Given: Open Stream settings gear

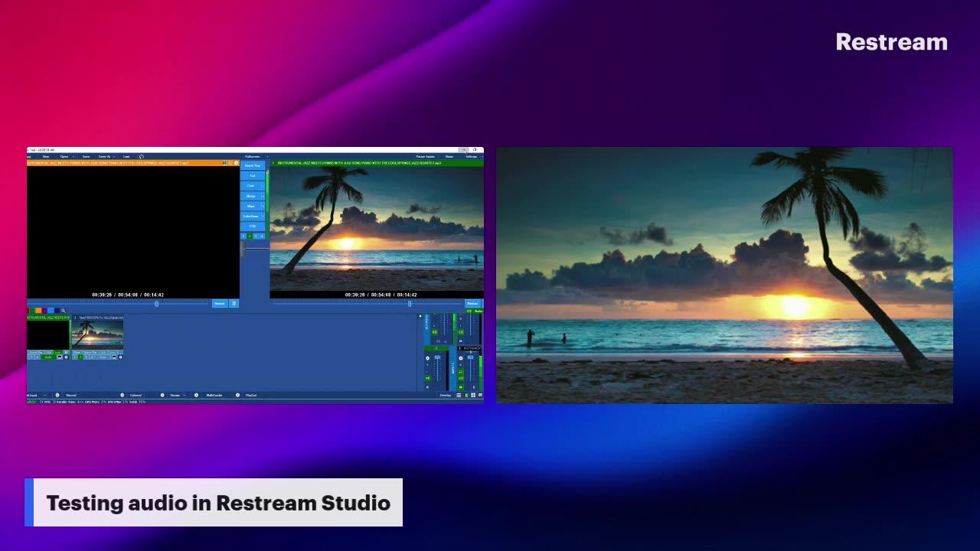Looking at the screenshot, I should tap(196, 396).
